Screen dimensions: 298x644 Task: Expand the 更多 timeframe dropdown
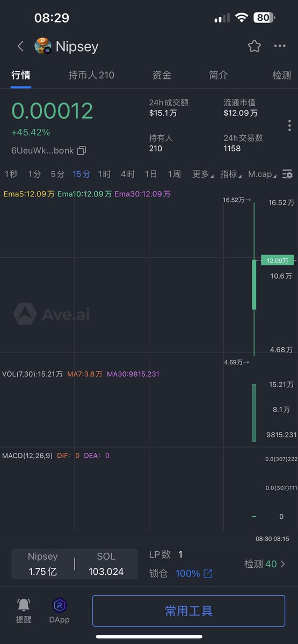click(x=202, y=174)
